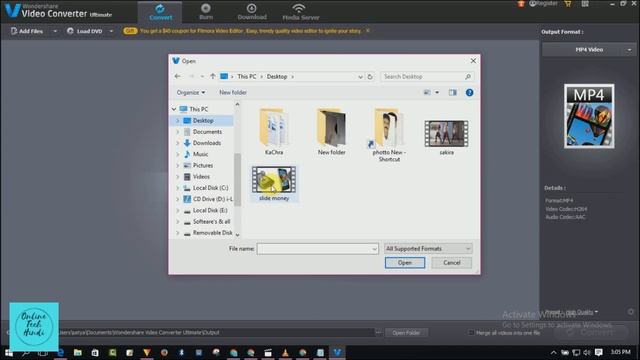Screen dimensions: 640x360
Task: Click New folder in the dialog toolbar
Action: point(233,93)
